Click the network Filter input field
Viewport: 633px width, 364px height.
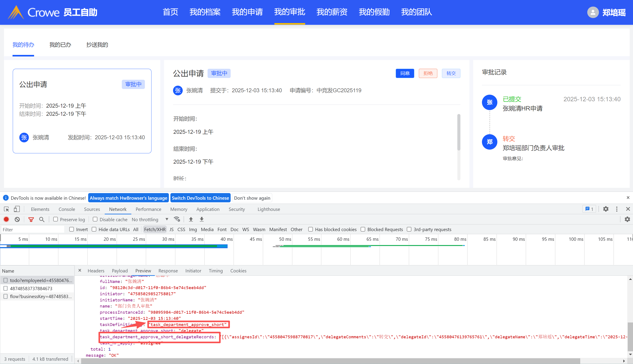pos(33,230)
